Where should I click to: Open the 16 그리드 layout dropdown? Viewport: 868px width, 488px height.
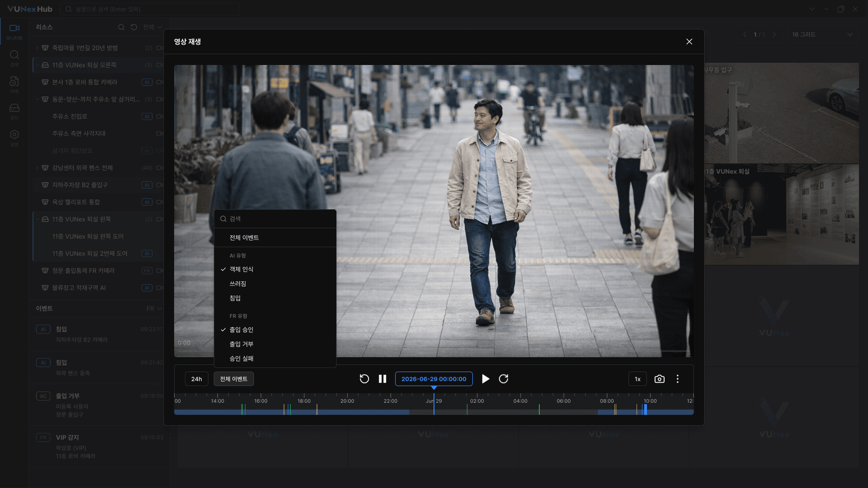tap(822, 34)
